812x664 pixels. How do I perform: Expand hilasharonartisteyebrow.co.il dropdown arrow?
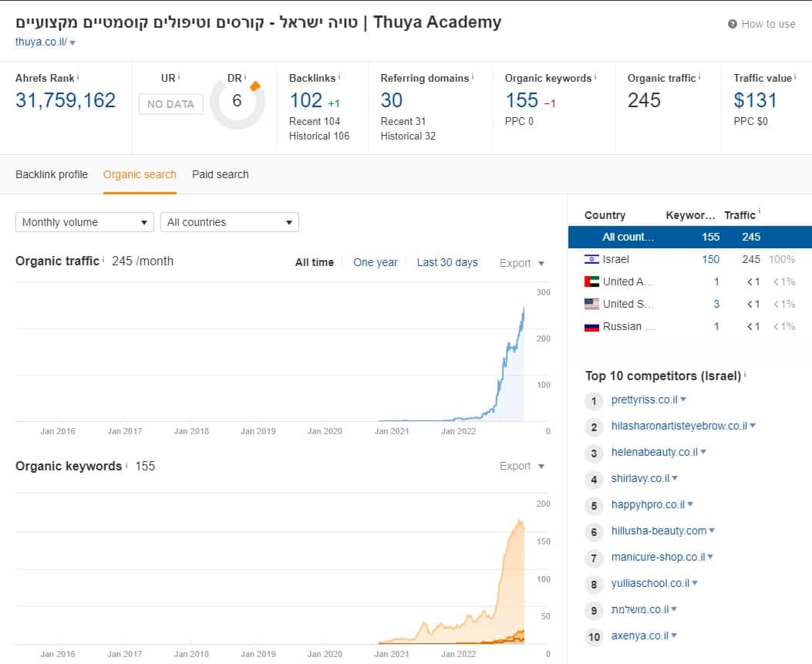pyautogui.click(x=753, y=426)
